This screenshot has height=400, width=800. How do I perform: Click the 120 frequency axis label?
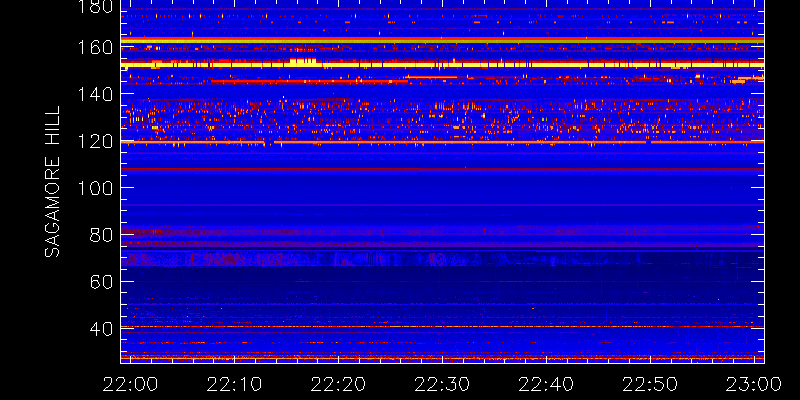94,141
